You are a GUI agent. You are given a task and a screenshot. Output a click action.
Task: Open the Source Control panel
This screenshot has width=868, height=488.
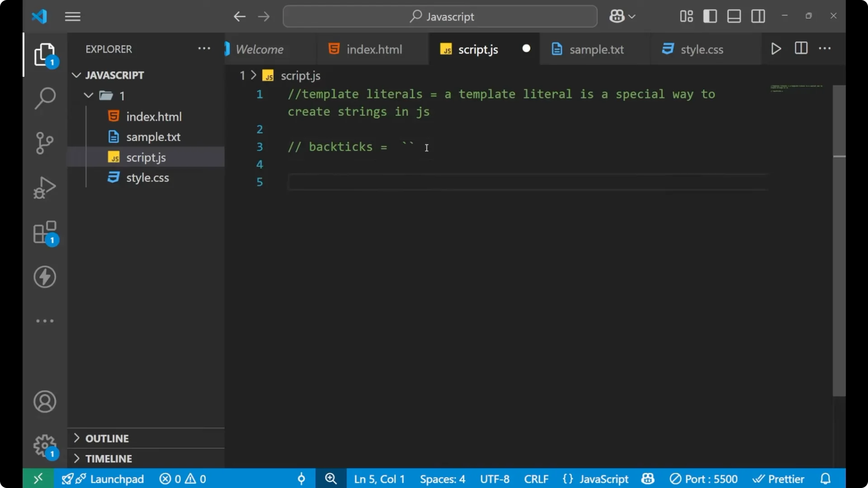tap(44, 142)
